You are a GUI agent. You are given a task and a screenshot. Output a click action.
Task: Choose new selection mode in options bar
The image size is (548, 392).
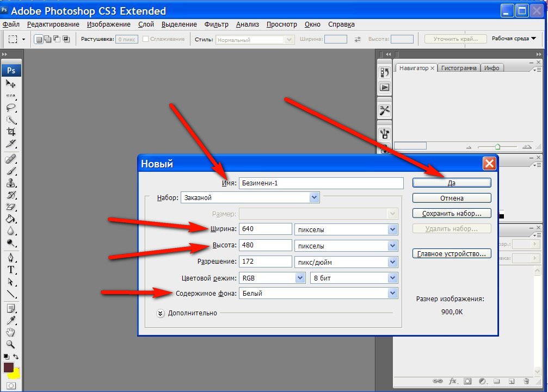39,39
